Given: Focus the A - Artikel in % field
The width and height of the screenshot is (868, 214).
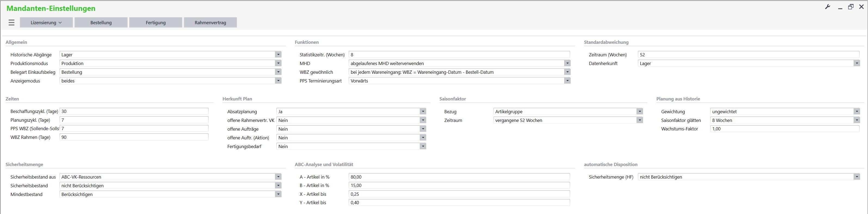Looking at the screenshot, I should [x=459, y=177].
